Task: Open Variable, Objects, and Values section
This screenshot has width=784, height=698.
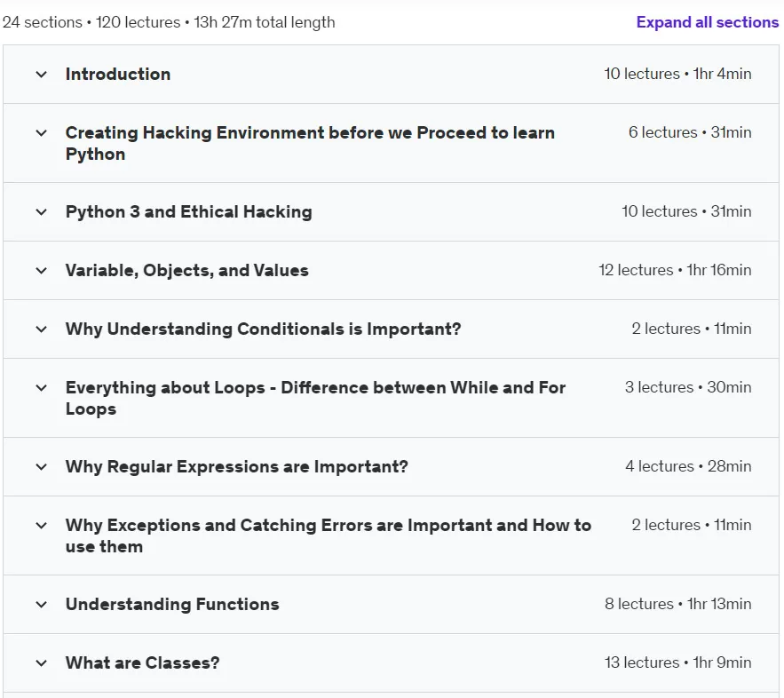Action: coord(187,271)
